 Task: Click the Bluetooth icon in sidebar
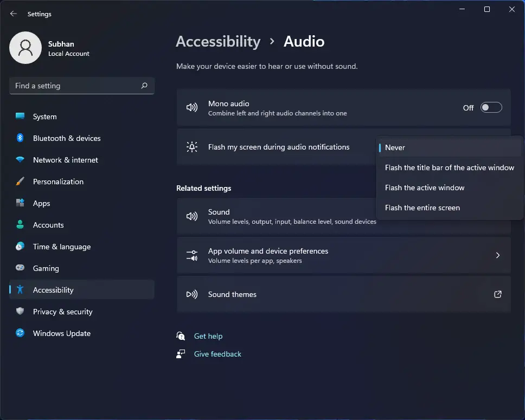(x=20, y=138)
